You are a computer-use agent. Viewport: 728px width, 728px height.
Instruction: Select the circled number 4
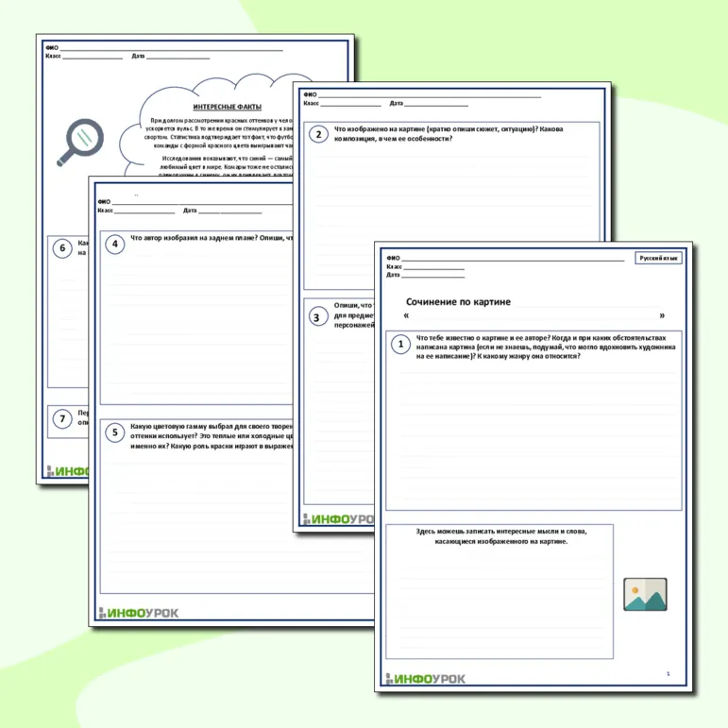click(114, 245)
